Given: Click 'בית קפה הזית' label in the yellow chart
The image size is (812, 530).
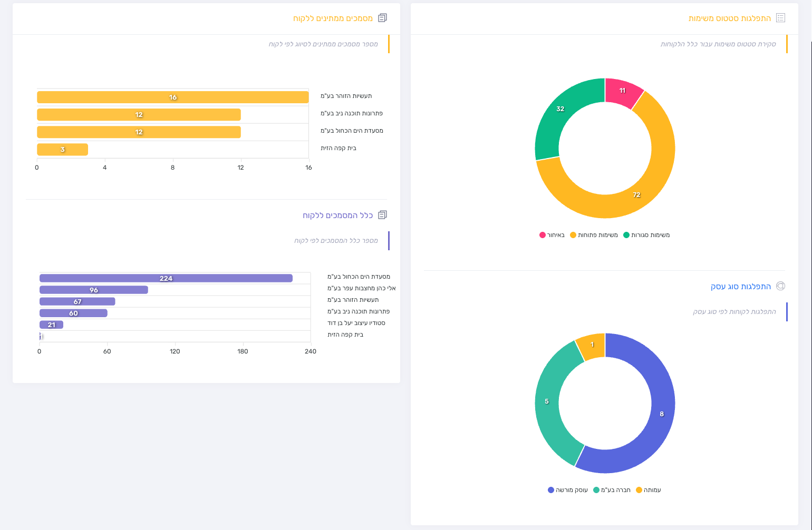Looking at the screenshot, I should (x=339, y=148).
